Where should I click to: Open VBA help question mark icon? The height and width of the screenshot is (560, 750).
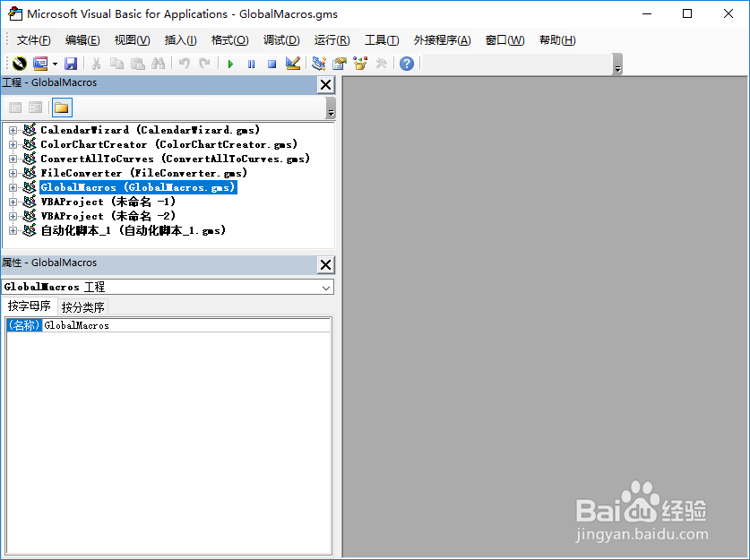coord(407,63)
